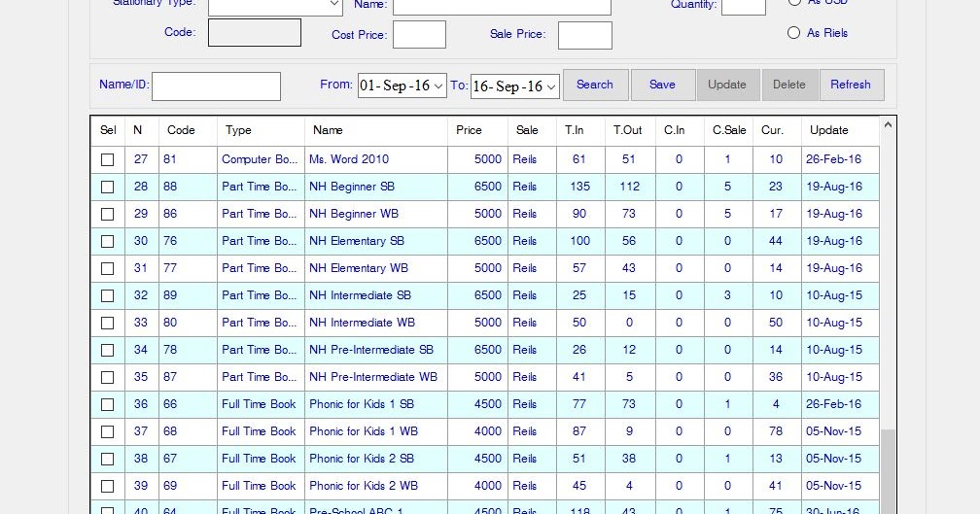Choose the As Riels radio option
The image size is (980, 514).
click(x=793, y=32)
